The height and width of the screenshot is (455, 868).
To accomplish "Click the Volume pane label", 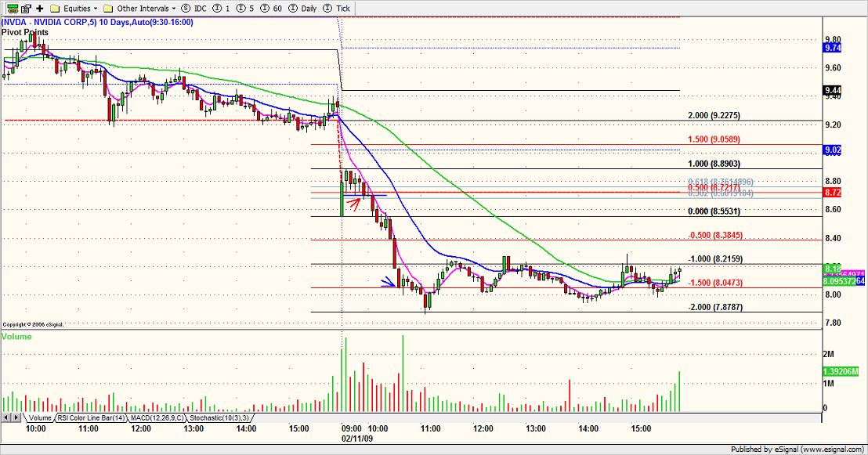I will click(x=16, y=337).
